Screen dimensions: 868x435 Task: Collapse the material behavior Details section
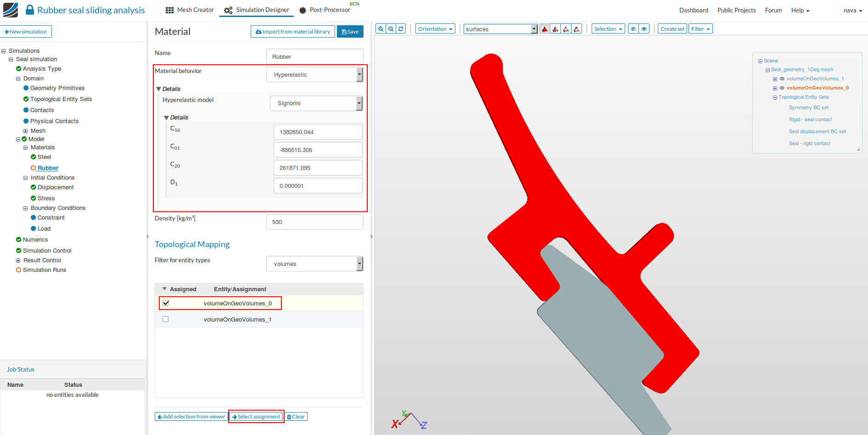(x=158, y=89)
